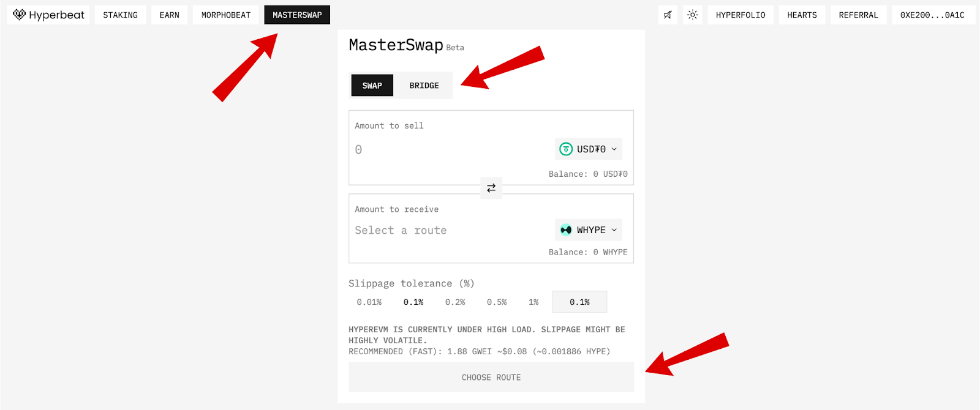Open Hyperfolio page
Image resolution: width=980 pixels, height=410 pixels.
pyautogui.click(x=741, y=15)
